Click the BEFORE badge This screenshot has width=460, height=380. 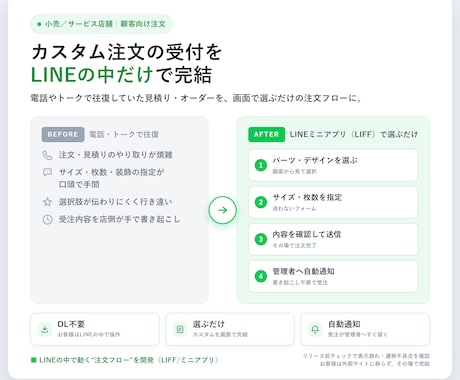pyautogui.click(x=63, y=134)
